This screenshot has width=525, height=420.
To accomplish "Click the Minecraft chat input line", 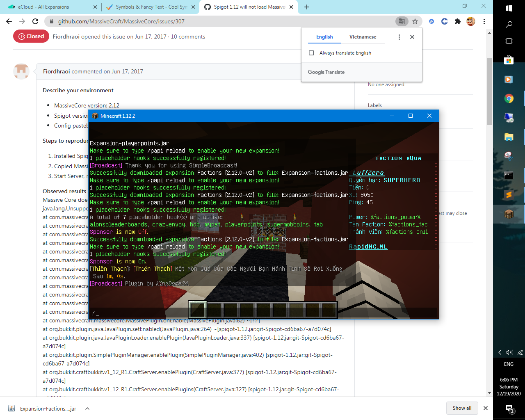I will pos(263,313).
